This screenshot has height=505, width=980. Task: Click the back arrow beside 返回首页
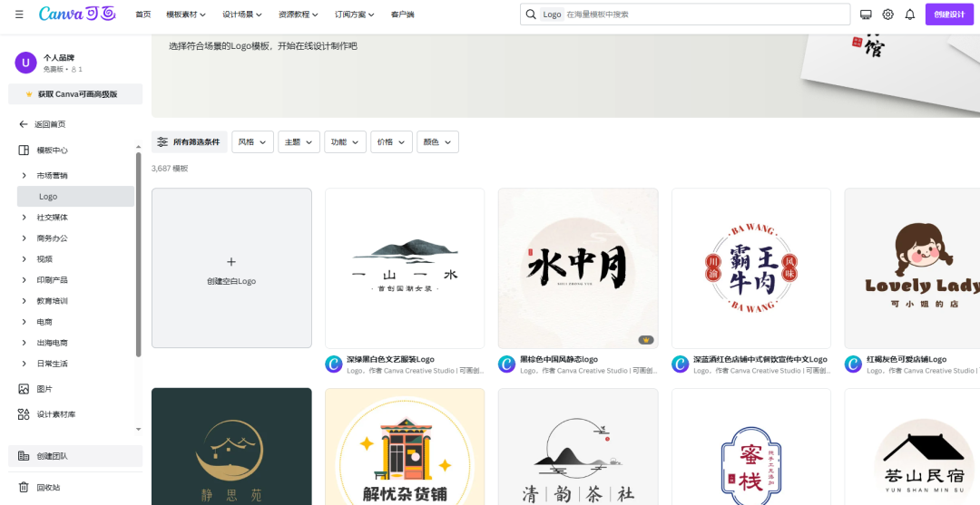pyautogui.click(x=23, y=124)
